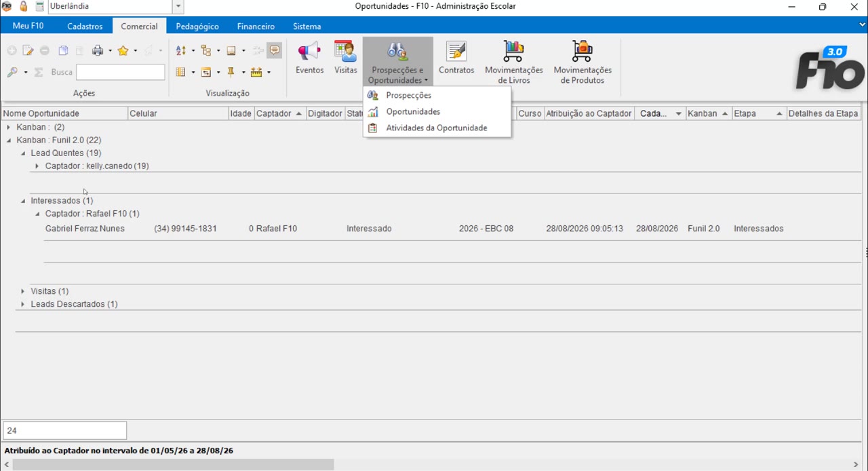Switch to Financeiro tab
The image size is (868, 471).
[x=256, y=26]
